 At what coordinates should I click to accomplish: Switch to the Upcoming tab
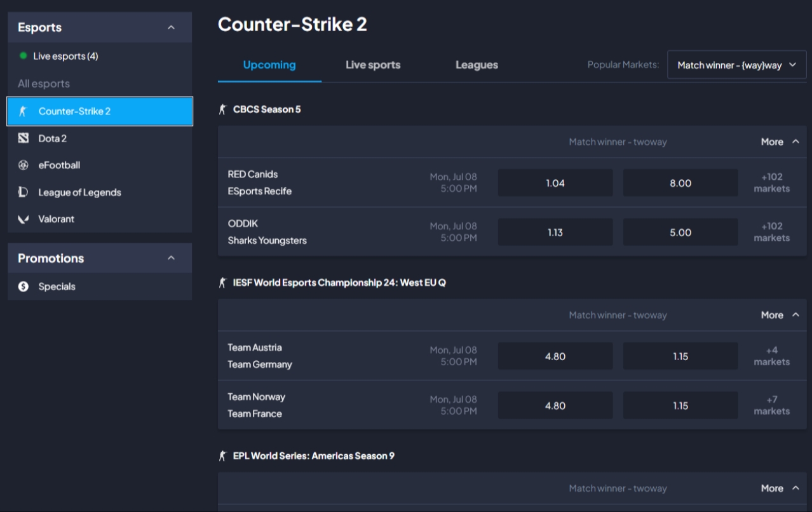point(269,65)
